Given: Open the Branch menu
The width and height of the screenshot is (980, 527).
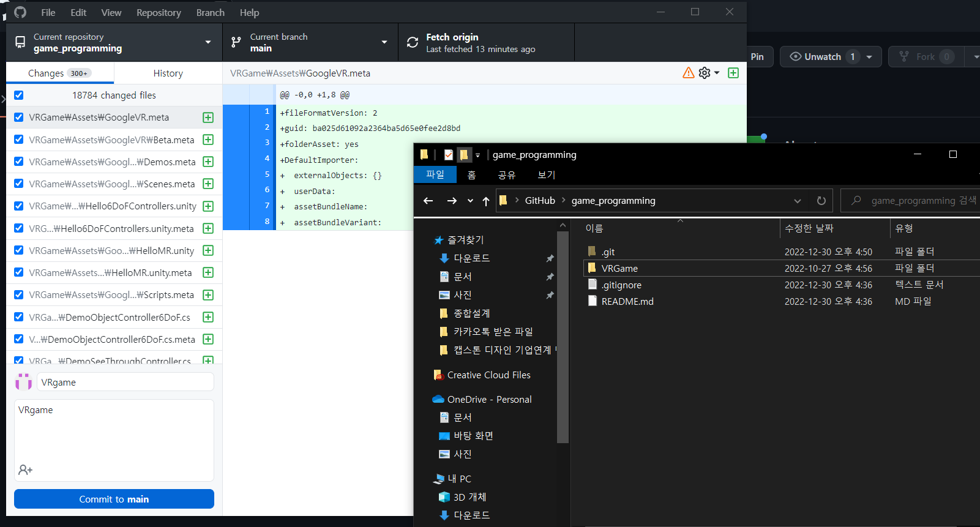Looking at the screenshot, I should click(211, 12).
